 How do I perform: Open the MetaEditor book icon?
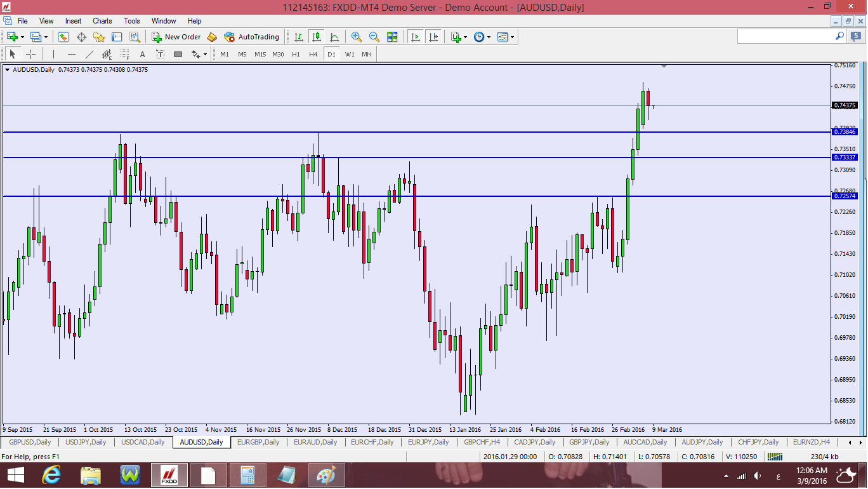point(212,37)
